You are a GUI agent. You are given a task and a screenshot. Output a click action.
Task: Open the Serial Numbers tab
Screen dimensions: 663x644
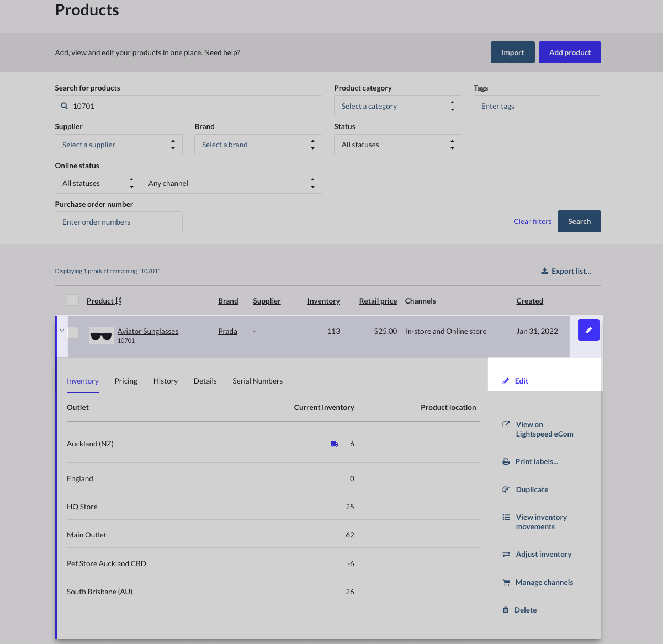[x=257, y=381]
